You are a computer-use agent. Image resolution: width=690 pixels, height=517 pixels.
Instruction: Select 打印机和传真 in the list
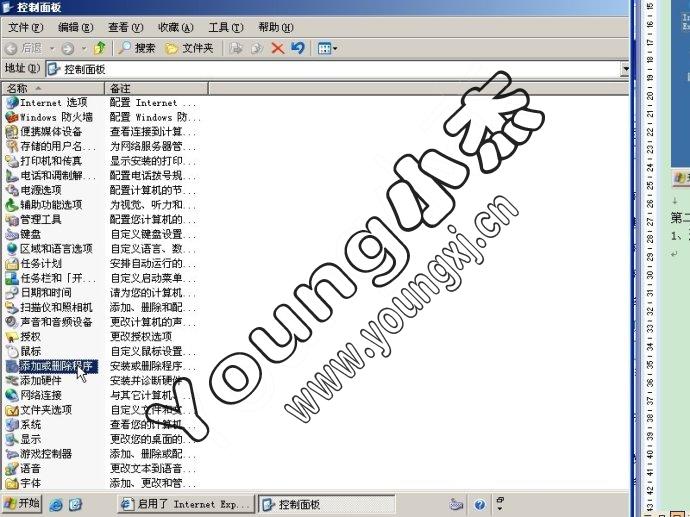(50, 161)
